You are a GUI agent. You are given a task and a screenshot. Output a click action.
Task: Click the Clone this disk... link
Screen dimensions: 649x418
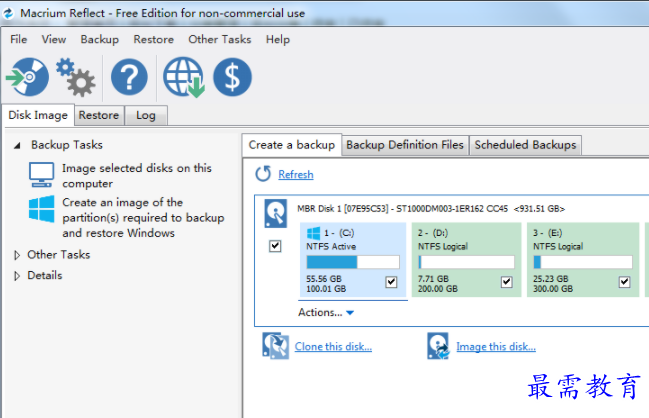tap(333, 346)
